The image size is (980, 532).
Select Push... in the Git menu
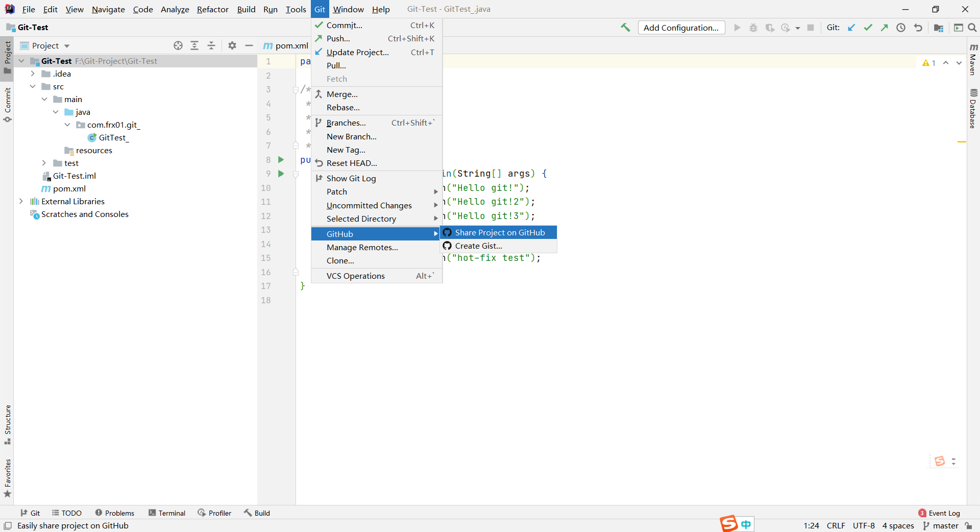point(377,38)
